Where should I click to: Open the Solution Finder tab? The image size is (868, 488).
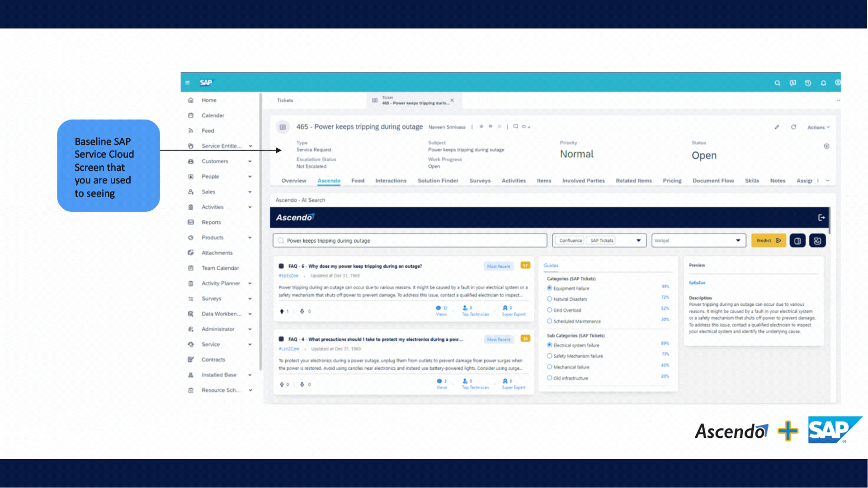pos(438,181)
